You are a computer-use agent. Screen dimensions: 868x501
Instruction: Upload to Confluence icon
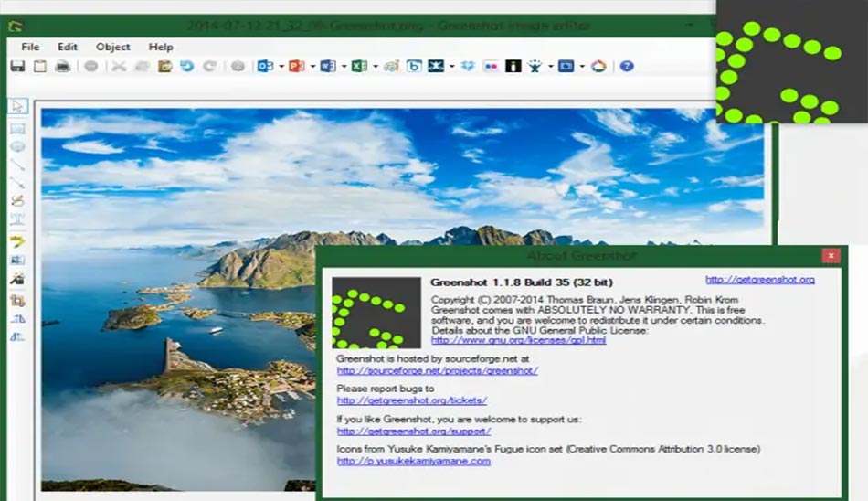pyautogui.click(x=436, y=67)
